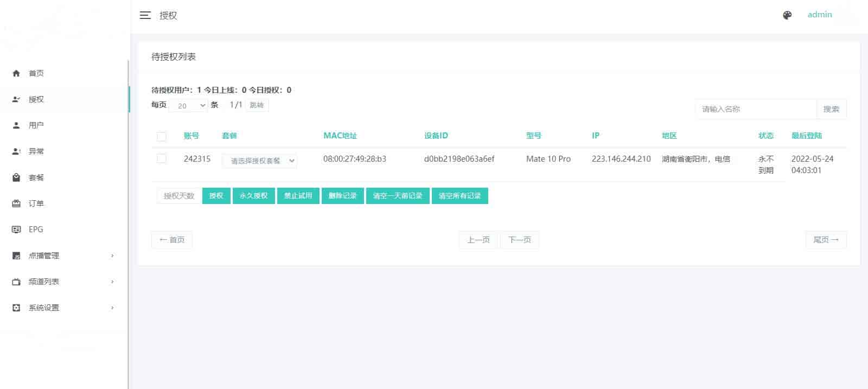The image size is (868, 389).
Task: Click status cell 永不到期
Action: [766, 164]
